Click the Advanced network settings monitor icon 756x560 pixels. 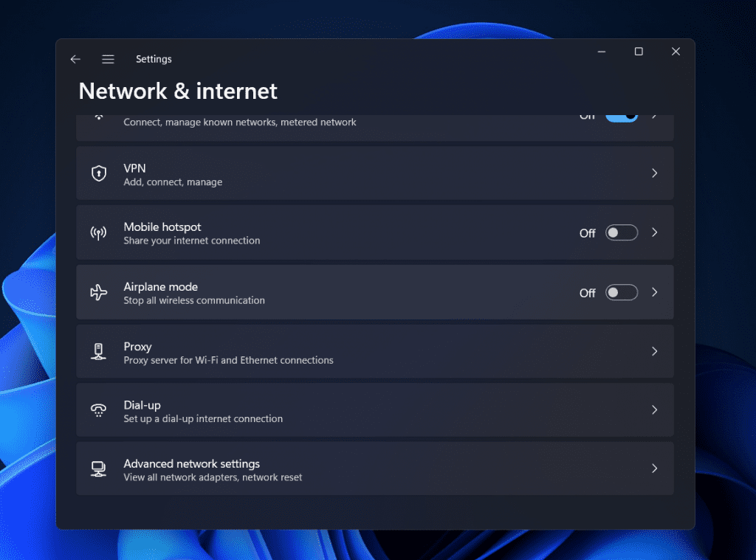pyautogui.click(x=98, y=469)
